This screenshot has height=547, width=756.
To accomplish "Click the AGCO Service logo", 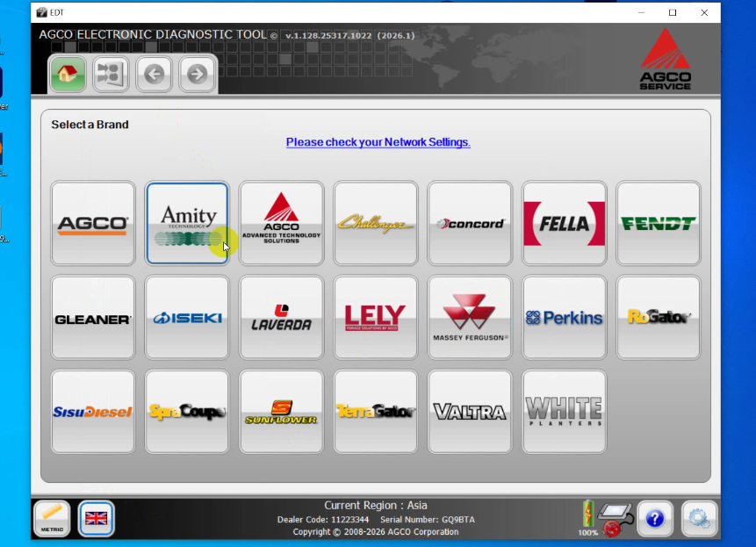I will click(665, 62).
